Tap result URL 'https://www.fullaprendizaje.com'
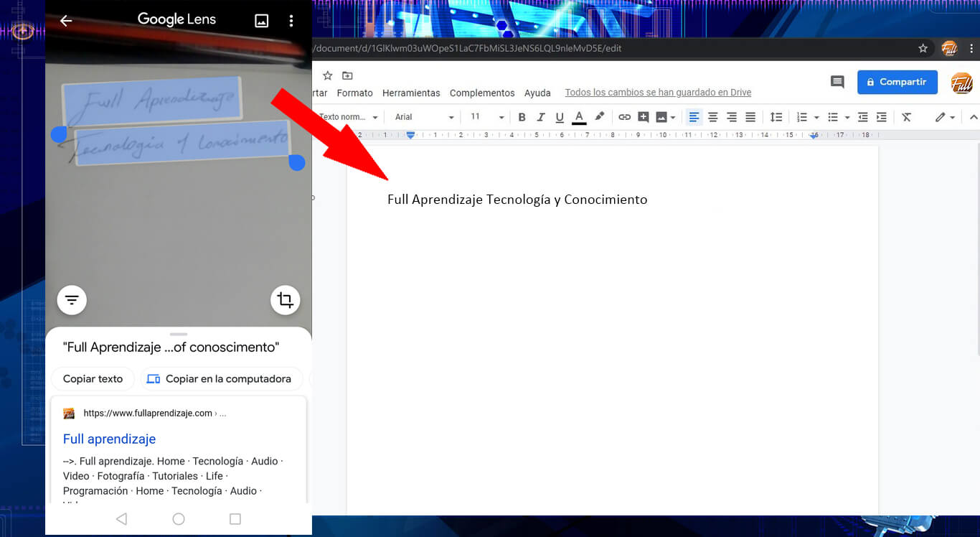The width and height of the screenshot is (980, 537). 148,414
